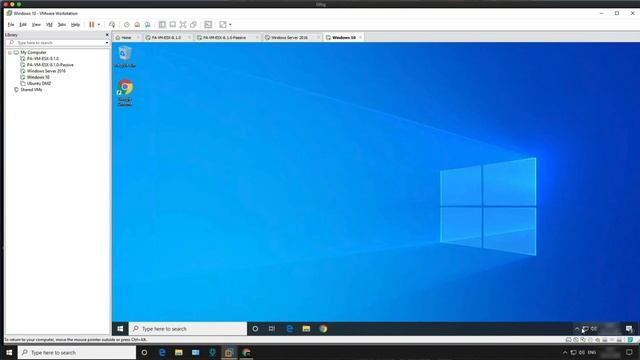
Task: Close the Library panel with its X
Action: click(107, 35)
